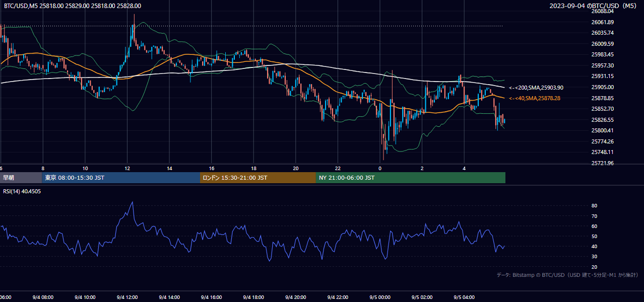The width and height of the screenshot is (644, 302).
Task: Click bottom time label 9/5 00:00
Action: click(x=380, y=297)
